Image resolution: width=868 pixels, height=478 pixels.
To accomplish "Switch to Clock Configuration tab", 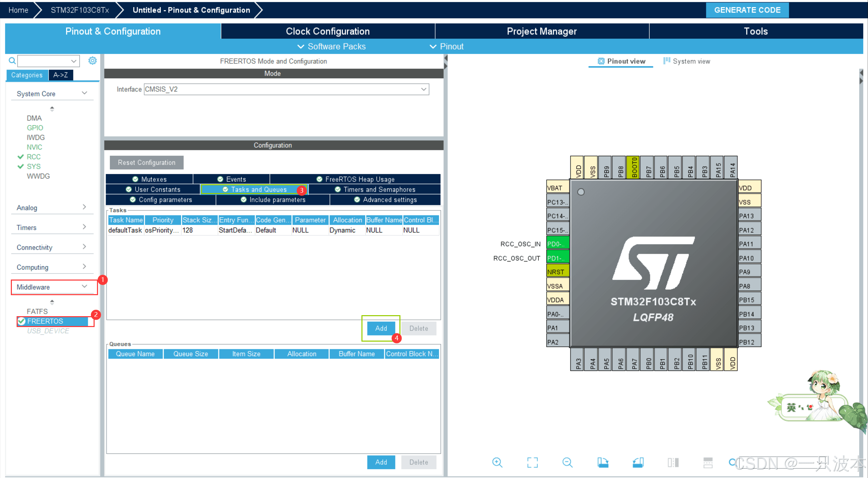I will point(328,31).
